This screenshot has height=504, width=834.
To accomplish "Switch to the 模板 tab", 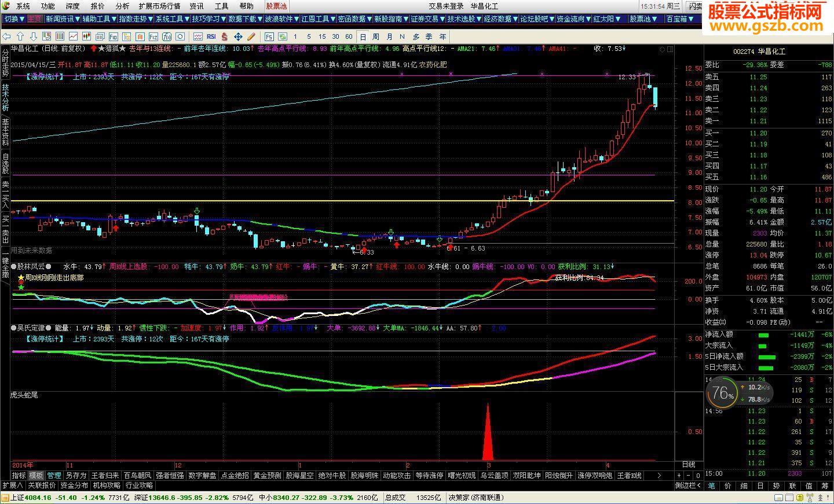I will (36, 476).
